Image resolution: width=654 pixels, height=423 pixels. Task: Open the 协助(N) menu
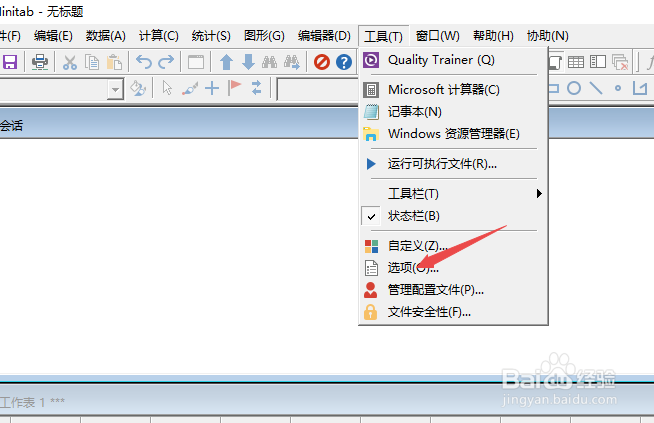(x=547, y=36)
